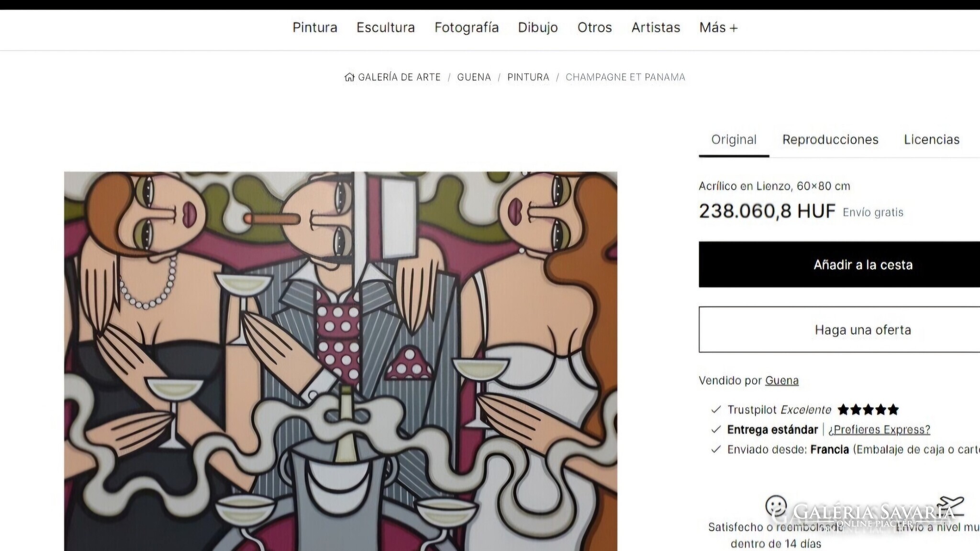Click the Haga una oferta button

coord(839,330)
